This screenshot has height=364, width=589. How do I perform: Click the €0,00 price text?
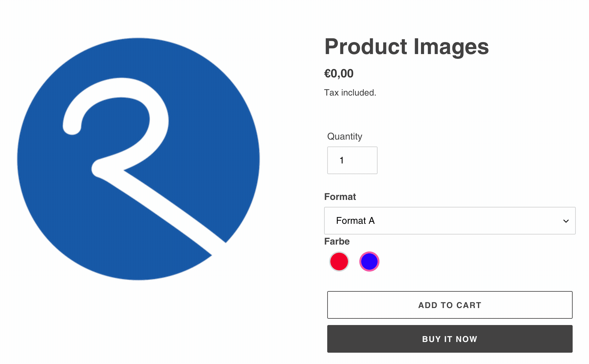click(x=339, y=74)
